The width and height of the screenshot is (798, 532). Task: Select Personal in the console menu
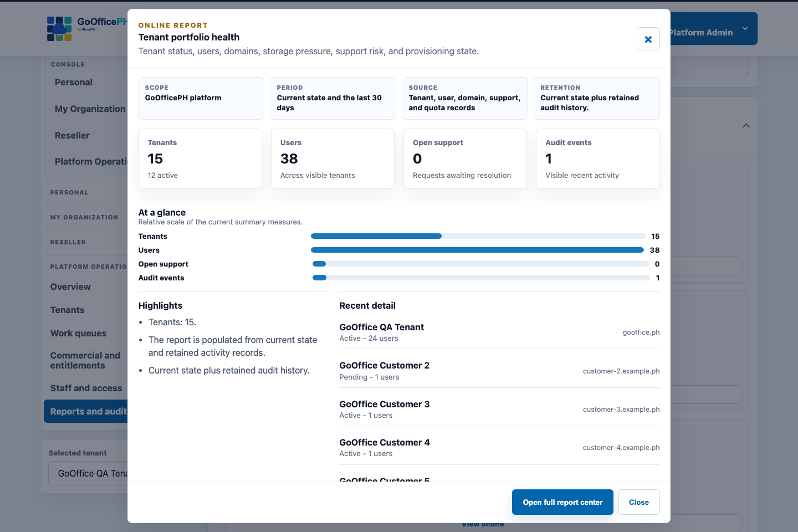click(x=74, y=83)
